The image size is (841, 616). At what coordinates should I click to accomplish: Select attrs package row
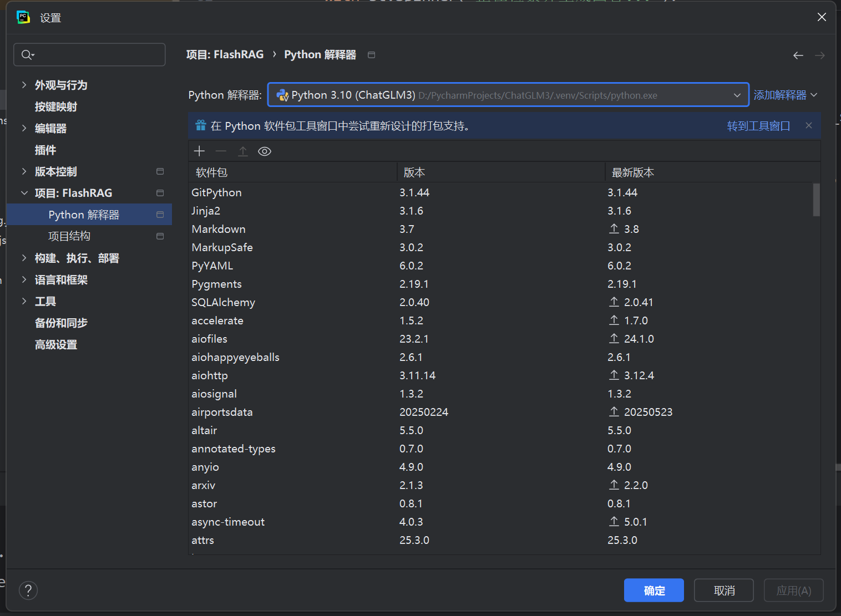(501, 540)
